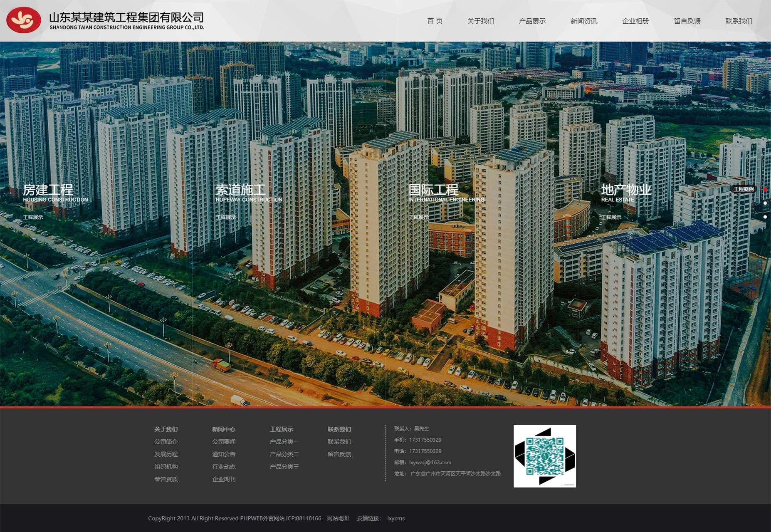Click 行业动态 in footer news column
Image resolution: width=771 pixels, height=532 pixels.
pos(224,467)
